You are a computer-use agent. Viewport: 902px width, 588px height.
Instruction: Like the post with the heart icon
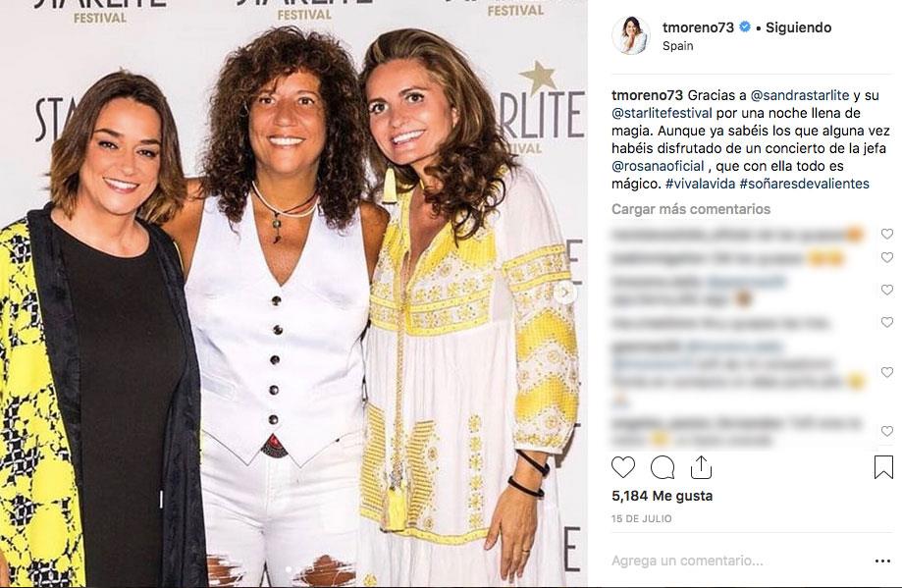(623, 467)
